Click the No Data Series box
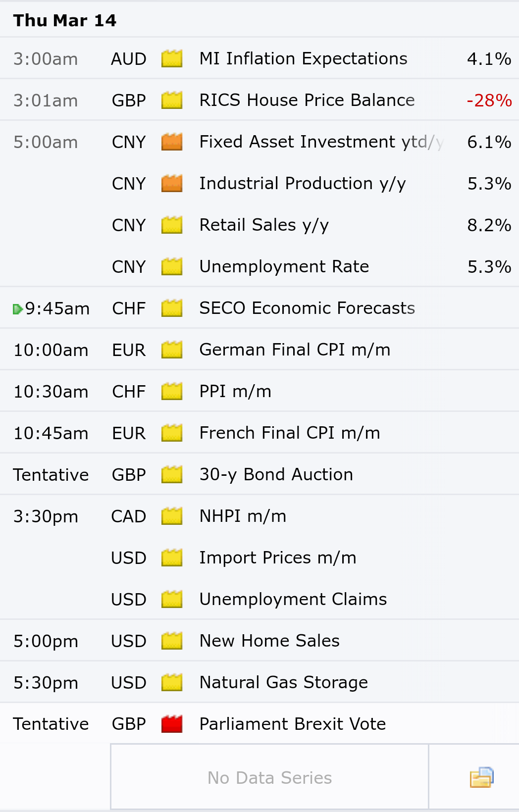This screenshot has width=519, height=812. (x=269, y=777)
